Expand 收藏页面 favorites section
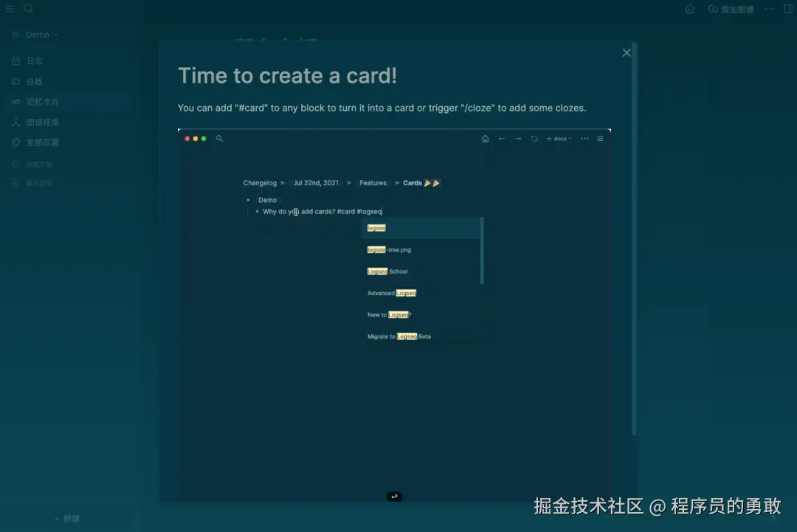Screen dimensions: 797x532 click(41, 163)
